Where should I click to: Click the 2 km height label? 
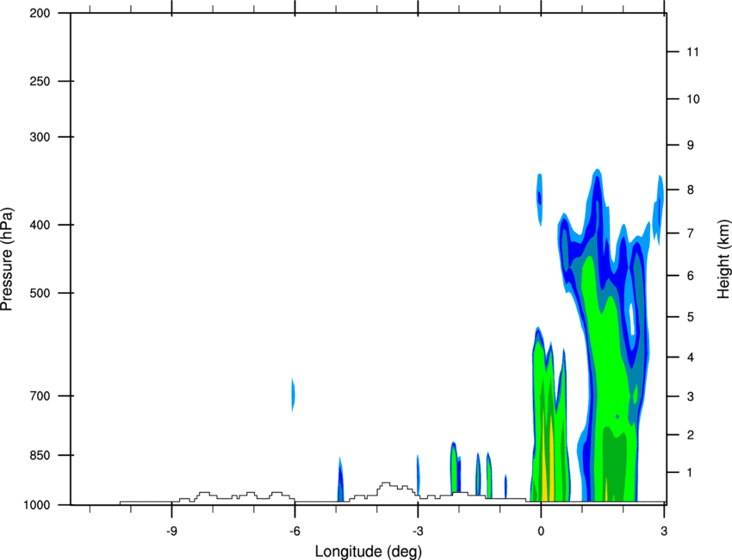click(691, 435)
